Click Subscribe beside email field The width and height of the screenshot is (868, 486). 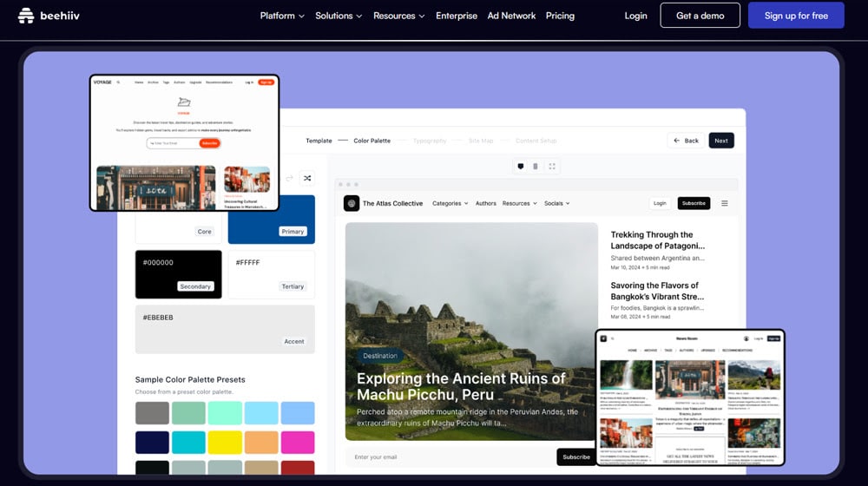575,456
